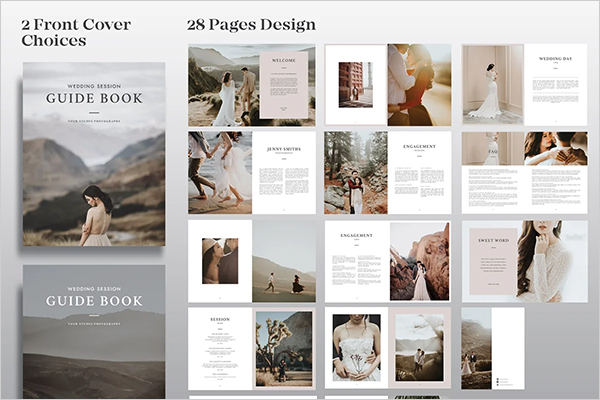Open the Jenny Smiths page spread
Image resolution: width=600 pixels, height=400 pixels.
(252, 173)
